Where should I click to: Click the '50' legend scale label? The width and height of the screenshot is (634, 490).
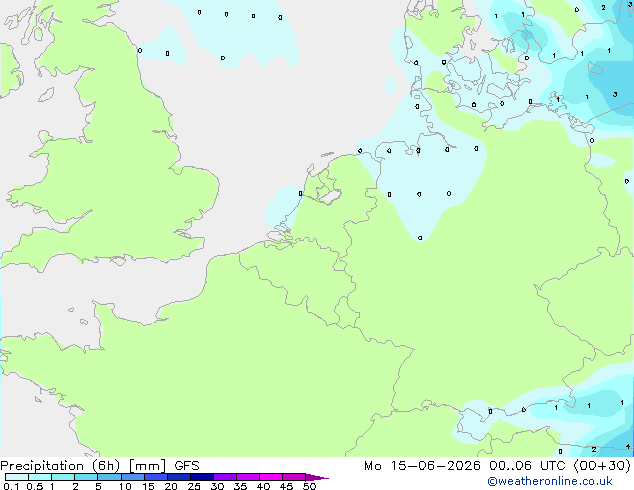[x=310, y=486]
